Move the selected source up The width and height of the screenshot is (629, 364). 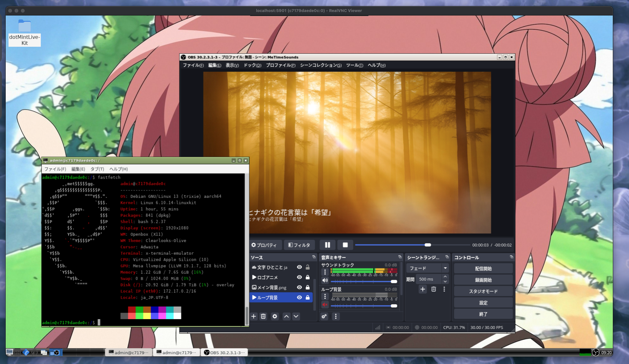[286, 316]
